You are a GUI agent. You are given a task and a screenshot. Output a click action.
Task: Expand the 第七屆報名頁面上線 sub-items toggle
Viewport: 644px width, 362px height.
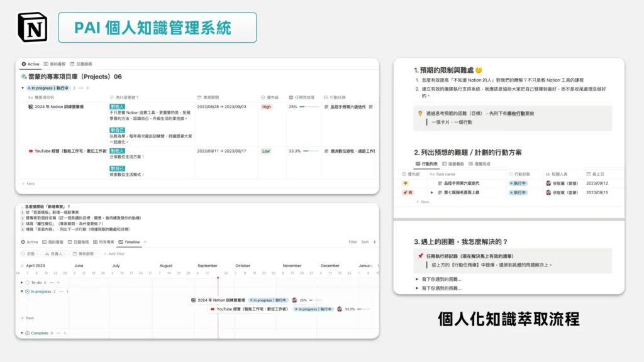tap(431, 192)
